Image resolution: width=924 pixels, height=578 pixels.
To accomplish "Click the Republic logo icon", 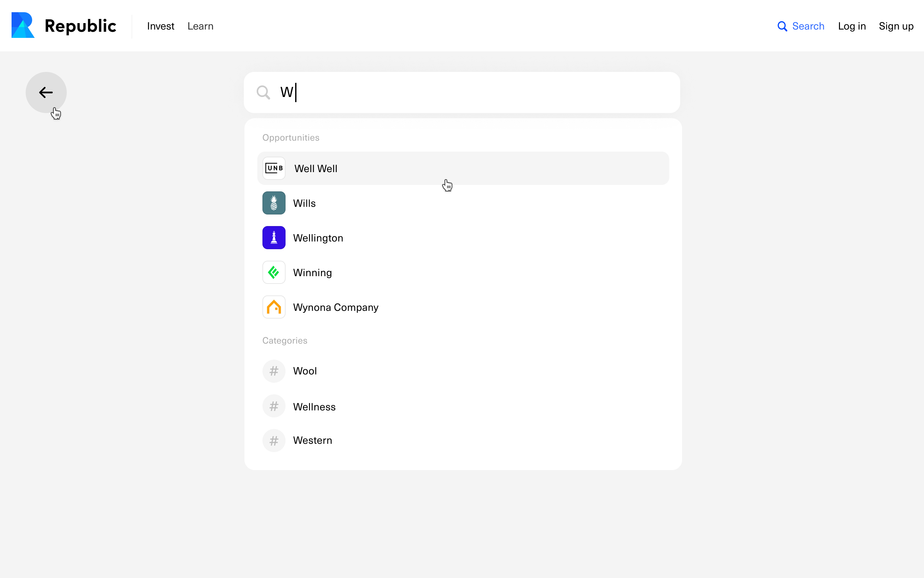I will click(x=23, y=25).
